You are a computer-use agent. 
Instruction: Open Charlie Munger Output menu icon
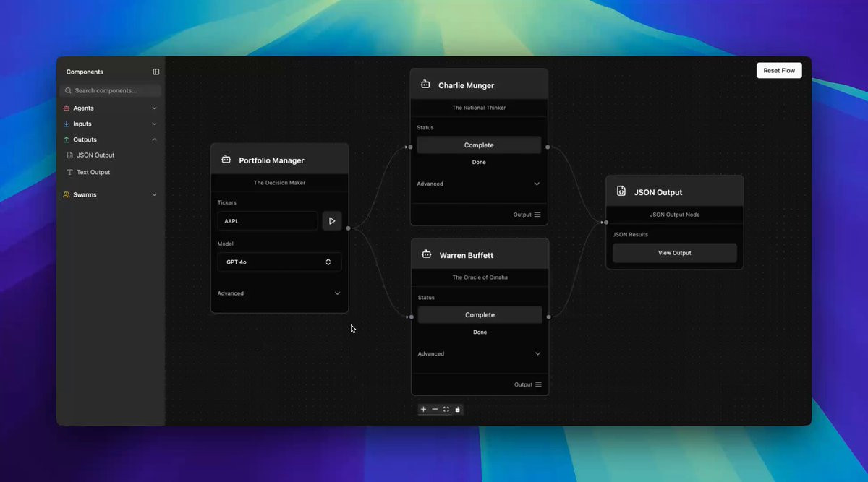click(537, 215)
